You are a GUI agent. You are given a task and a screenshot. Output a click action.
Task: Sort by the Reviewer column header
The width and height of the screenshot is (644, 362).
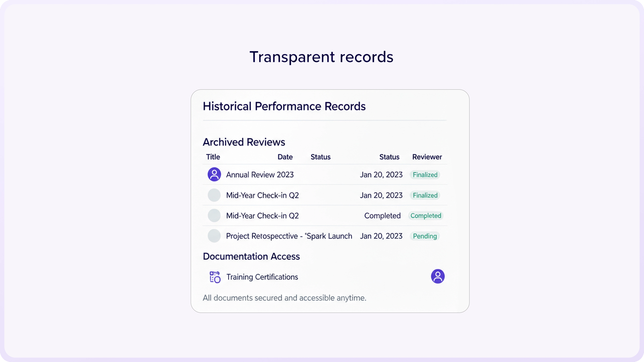[x=427, y=157]
